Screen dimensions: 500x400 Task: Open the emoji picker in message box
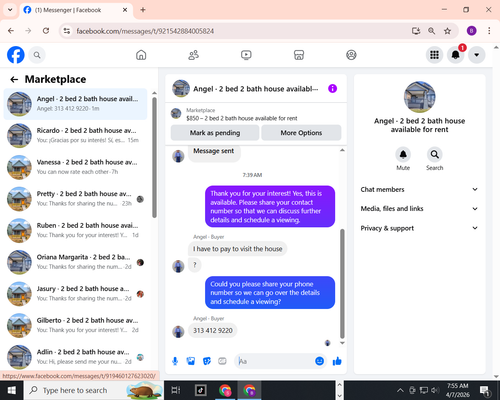319,361
